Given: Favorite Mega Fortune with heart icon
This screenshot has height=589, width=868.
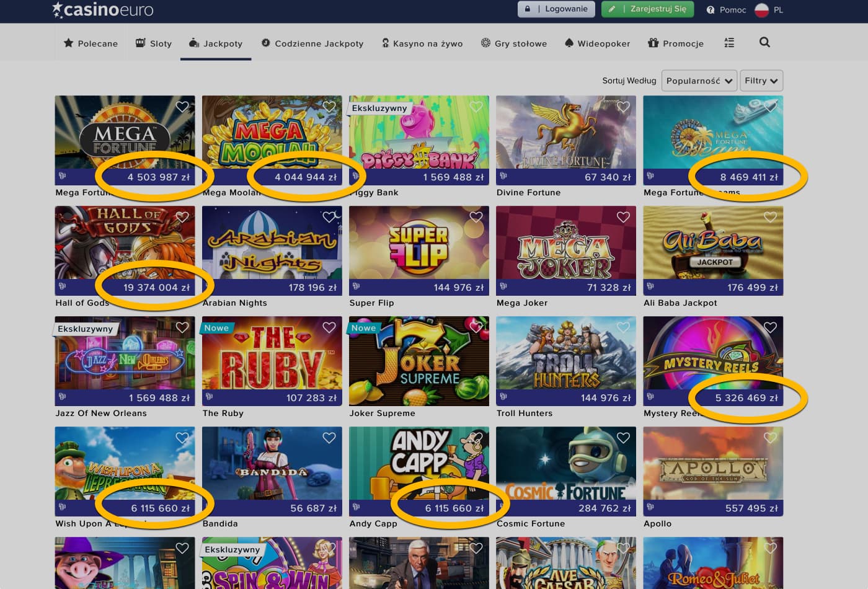Looking at the screenshot, I should 182,107.
